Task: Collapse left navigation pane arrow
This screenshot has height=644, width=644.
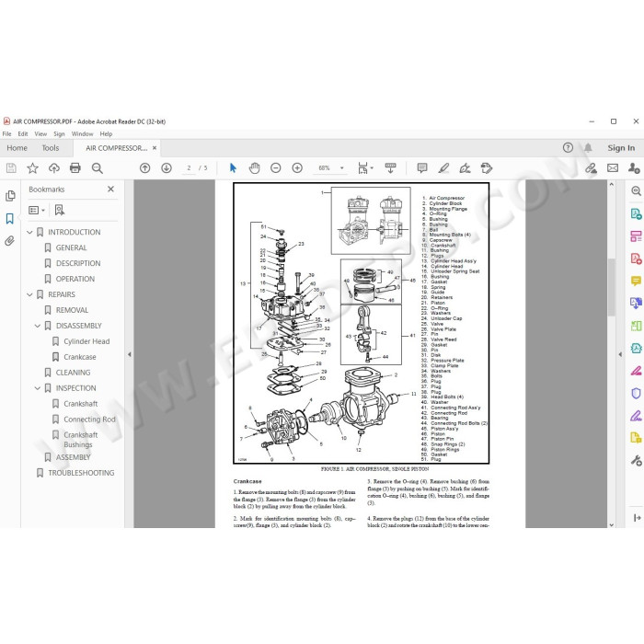Action: click(x=130, y=354)
